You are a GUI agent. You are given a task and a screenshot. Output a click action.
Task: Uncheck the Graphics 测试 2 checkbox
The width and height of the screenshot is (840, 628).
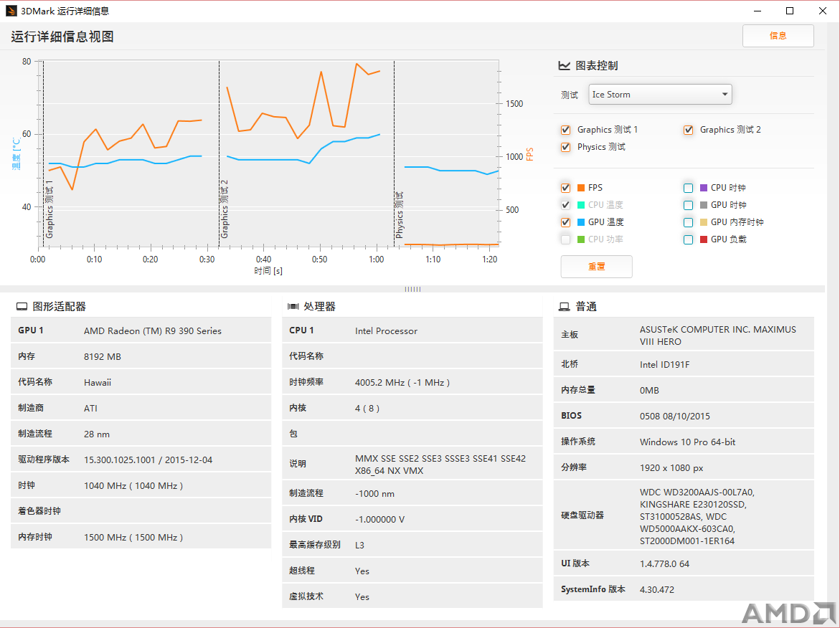click(x=689, y=130)
